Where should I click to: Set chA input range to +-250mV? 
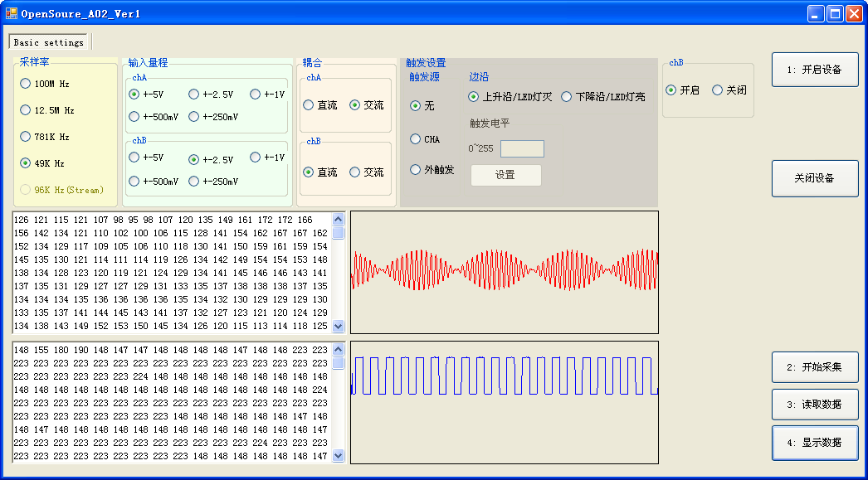pyautogui.click(x=213, y=117)
